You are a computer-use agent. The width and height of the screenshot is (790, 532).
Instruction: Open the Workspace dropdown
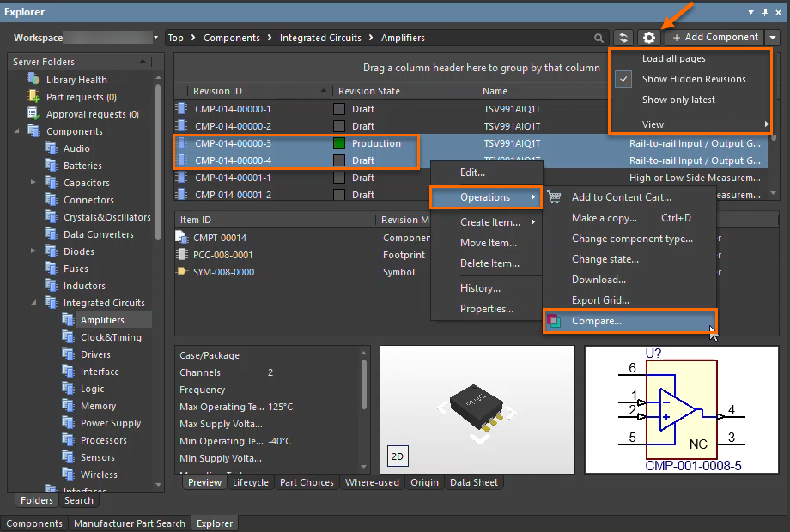coord(155,37)
